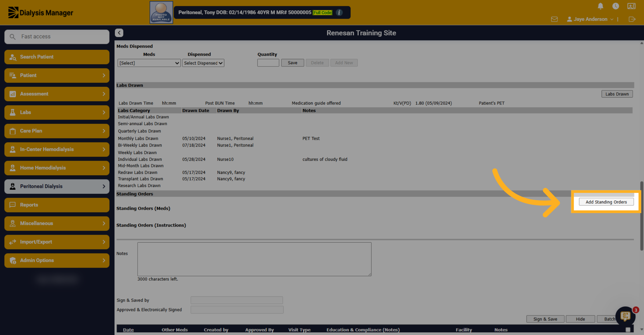Click the Search Patient sidebar icon
The width and height of the screenshot is (644, 335).
tap(13, 57)
